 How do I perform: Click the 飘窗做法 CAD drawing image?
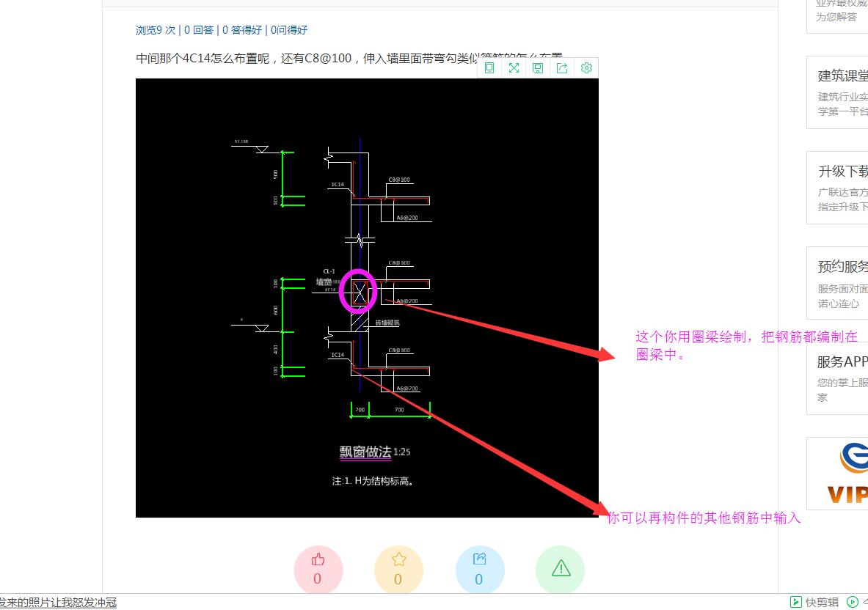[x=367, y=298]
